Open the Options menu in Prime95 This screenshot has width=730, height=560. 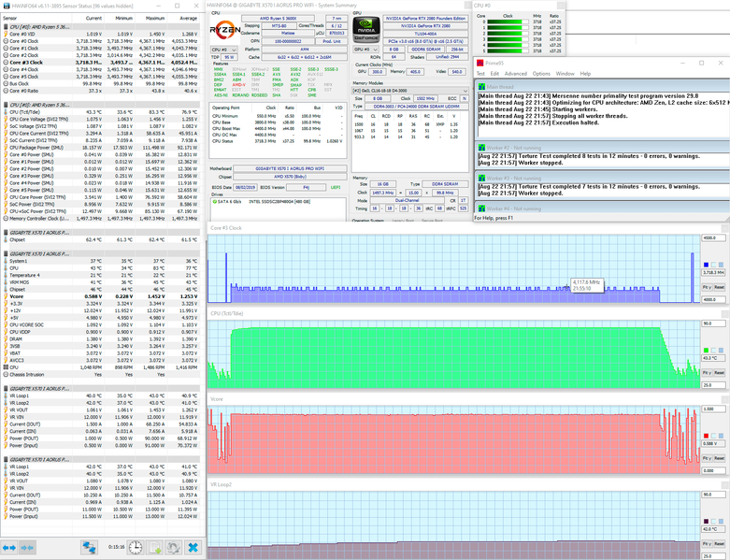541,74
